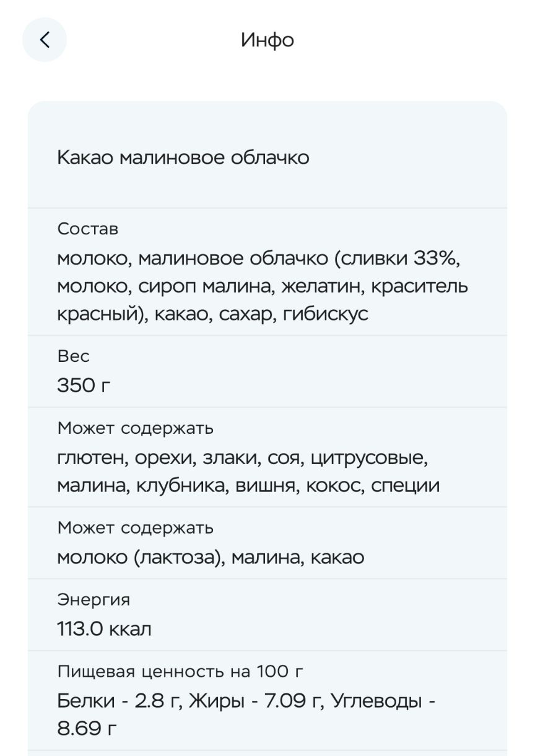
Task: Click the Энергия label
Action: [94, 600]
